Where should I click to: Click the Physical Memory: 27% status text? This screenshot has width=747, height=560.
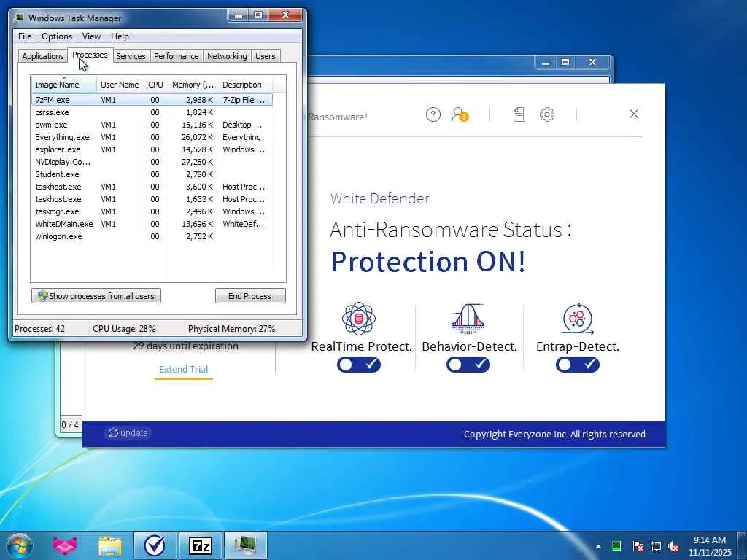click(x=231, y=329)
